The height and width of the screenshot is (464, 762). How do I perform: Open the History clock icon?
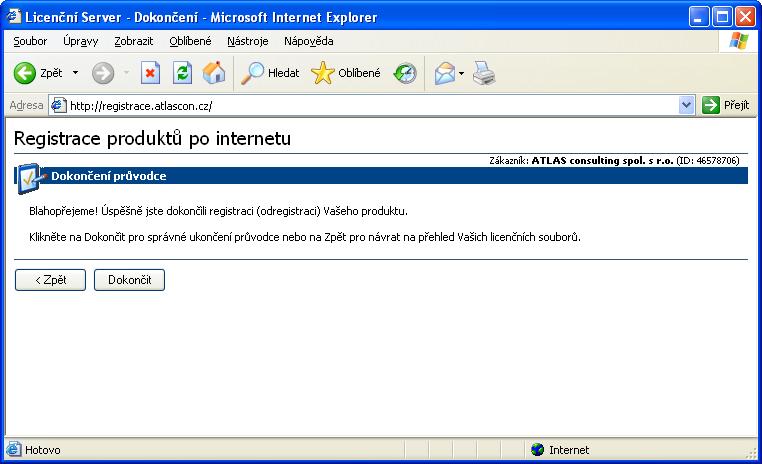tap(405, 73)
